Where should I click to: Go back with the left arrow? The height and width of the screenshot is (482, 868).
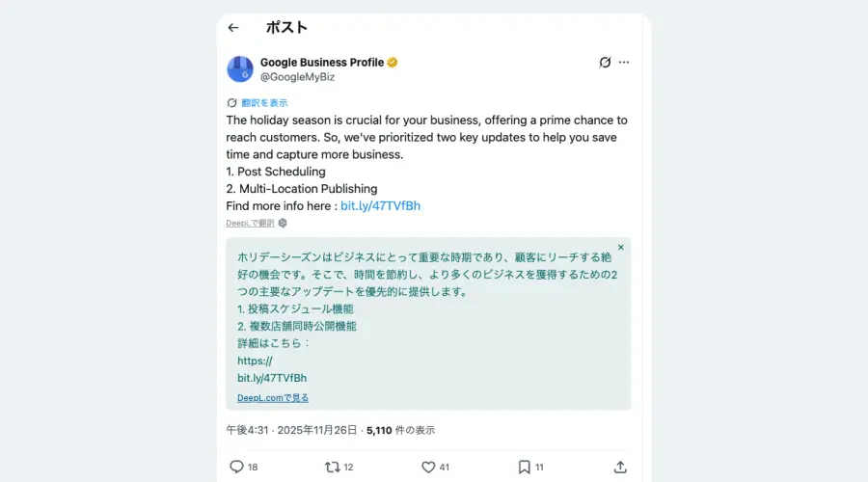tap(233, 28)
